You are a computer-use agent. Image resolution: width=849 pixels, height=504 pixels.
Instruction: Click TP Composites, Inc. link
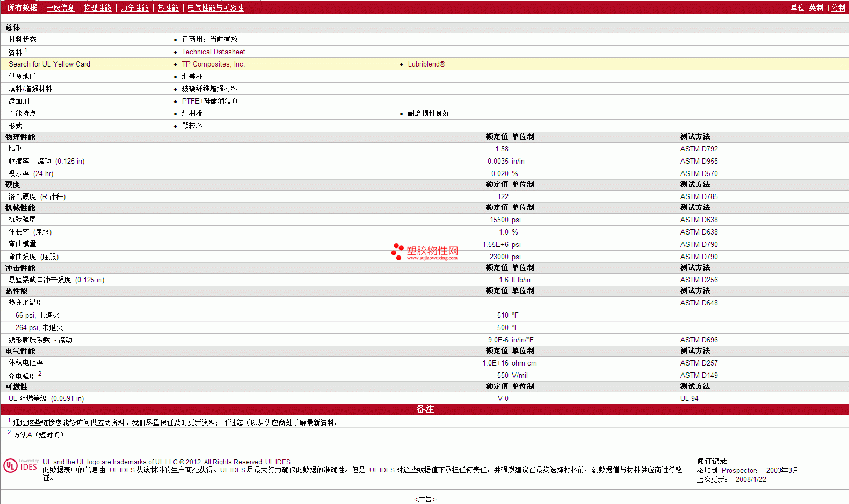(213, 64)
